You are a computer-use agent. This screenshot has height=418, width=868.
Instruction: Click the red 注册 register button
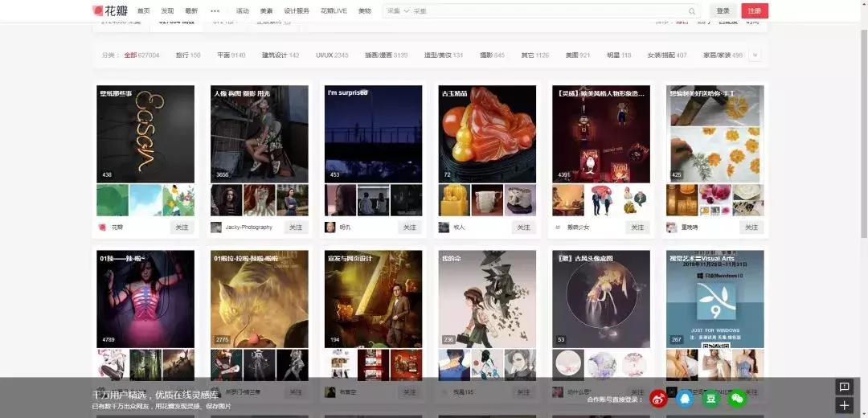click(755, 11)
